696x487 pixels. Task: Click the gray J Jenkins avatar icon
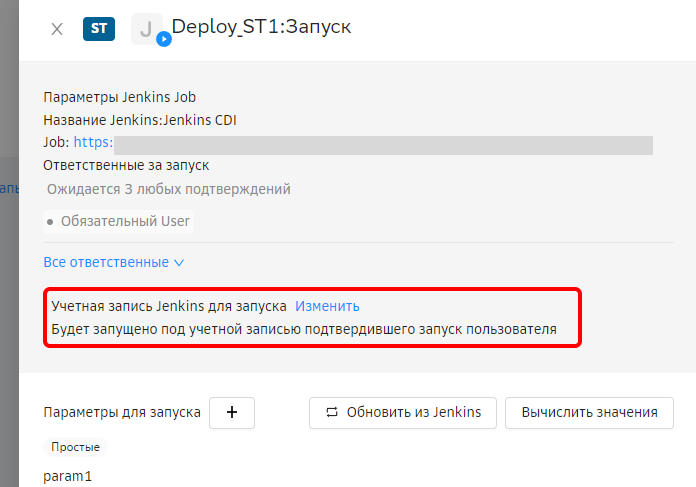click(146, 28)
